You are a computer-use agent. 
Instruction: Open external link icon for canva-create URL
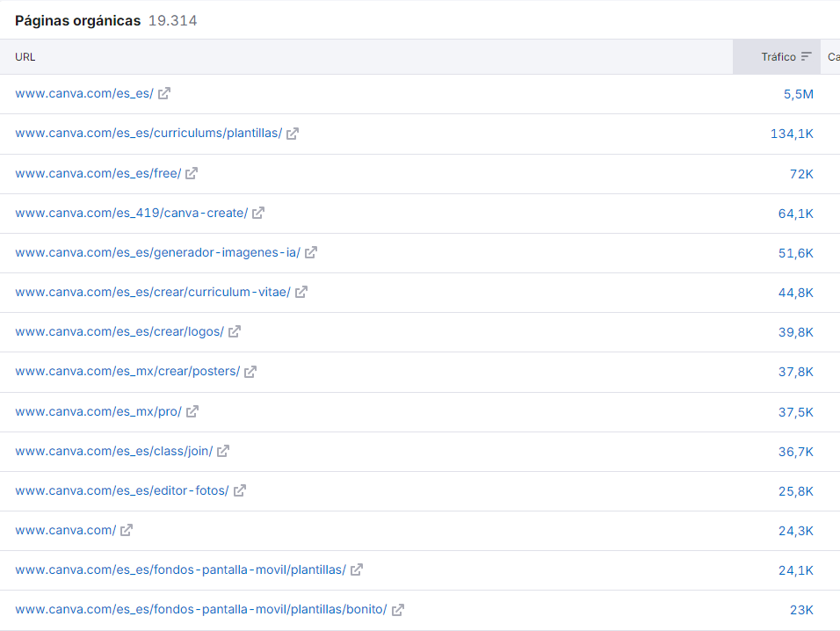(258, 214)
